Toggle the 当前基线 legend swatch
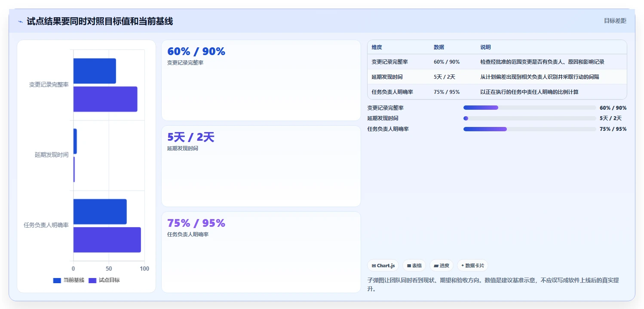The height and width of the screenshot is (309, 644). pos(57,281)
